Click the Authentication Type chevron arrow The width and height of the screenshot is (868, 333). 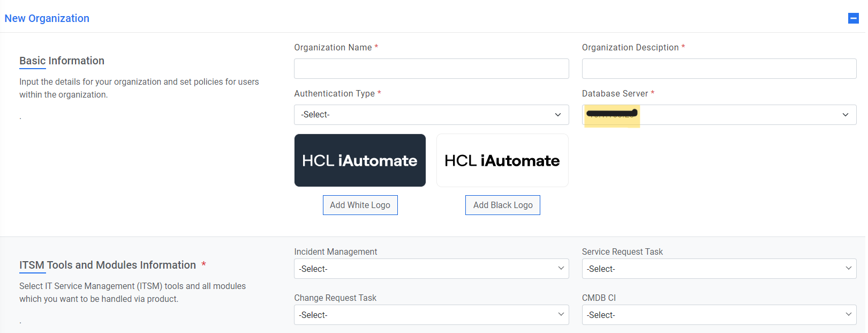click(x=558, y=115)
